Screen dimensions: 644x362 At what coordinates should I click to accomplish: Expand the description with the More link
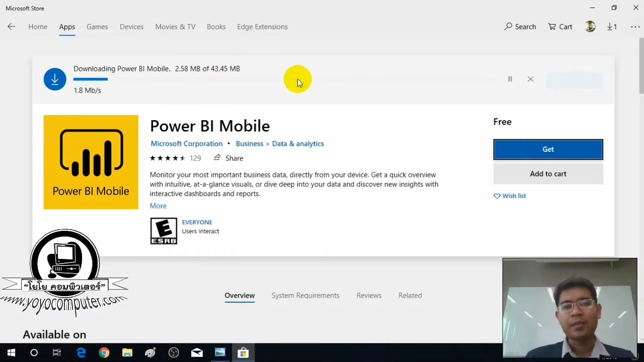(x=158, y=206)
